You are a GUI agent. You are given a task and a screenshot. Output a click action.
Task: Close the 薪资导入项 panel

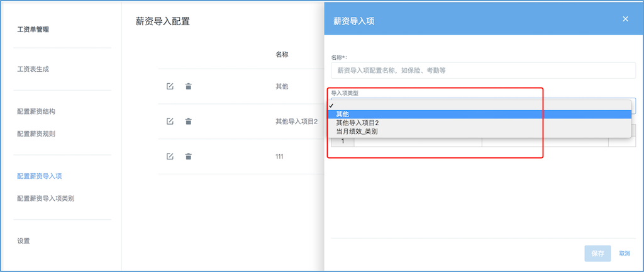(x=626, y=19)
